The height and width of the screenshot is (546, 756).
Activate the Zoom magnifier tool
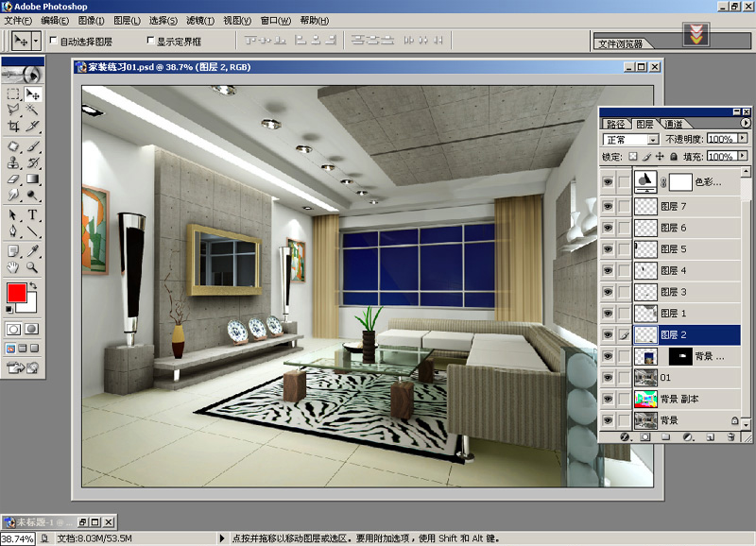click(33, 267)
